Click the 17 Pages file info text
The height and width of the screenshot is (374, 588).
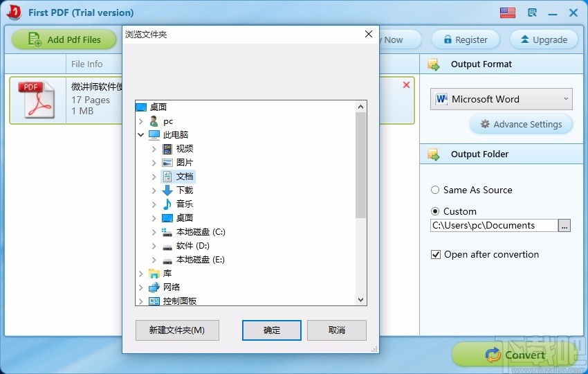[91, 100]
